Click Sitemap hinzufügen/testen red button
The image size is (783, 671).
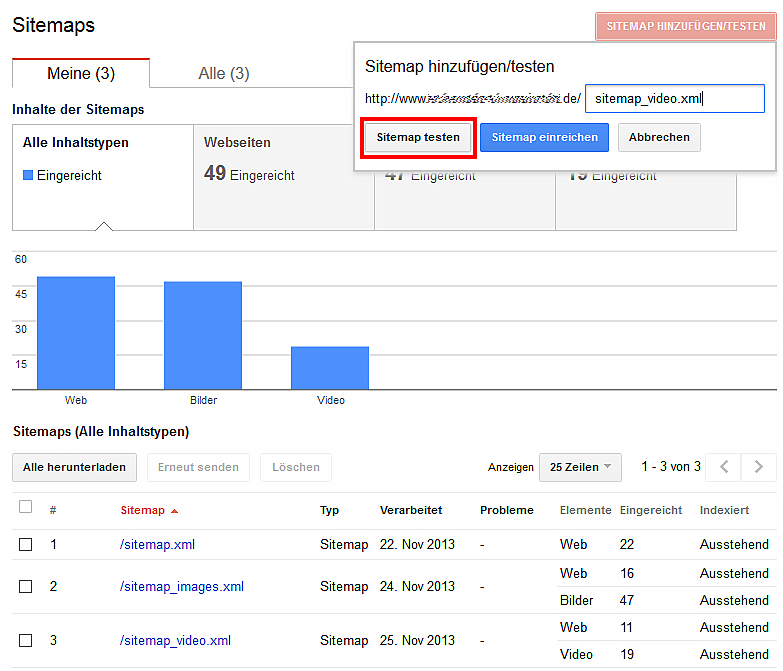(686, 26)
